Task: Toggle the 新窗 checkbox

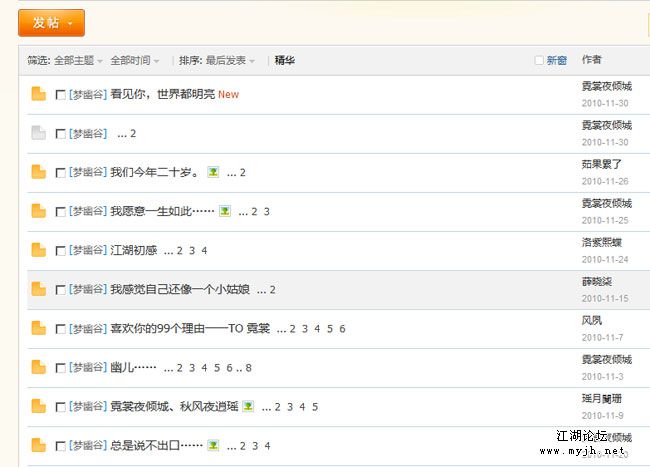Action: tap(539, 60)
